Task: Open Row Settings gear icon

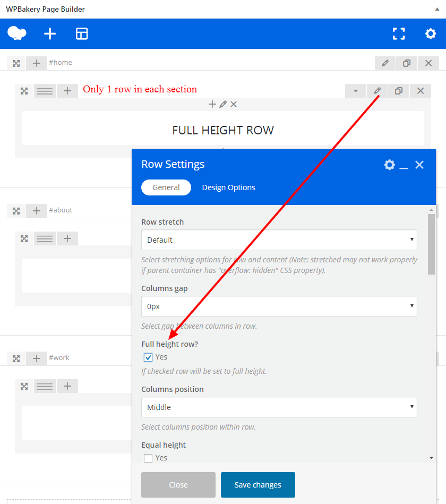Action: coord(389,165)
